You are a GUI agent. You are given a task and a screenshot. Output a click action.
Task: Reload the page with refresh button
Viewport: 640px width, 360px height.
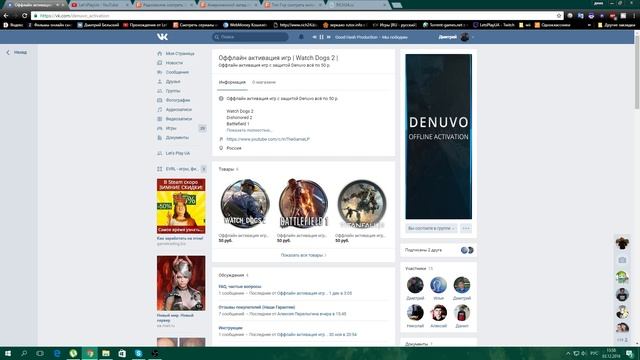pyautogui.click(x=24, y=16)
